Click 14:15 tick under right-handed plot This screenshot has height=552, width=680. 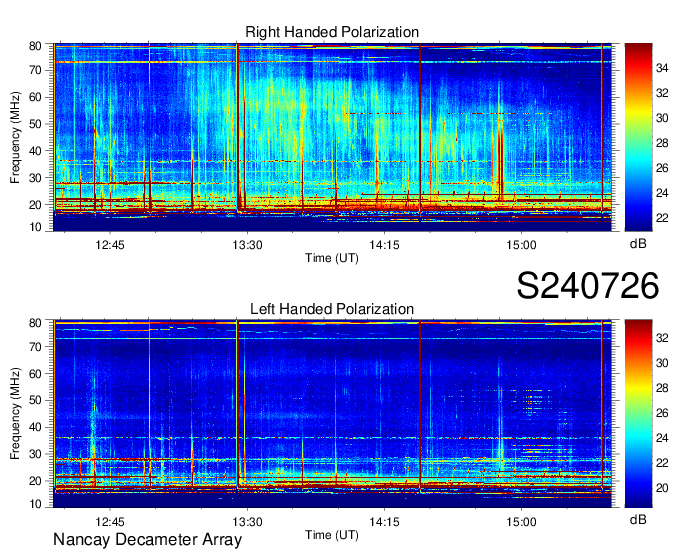coord(384,245)
